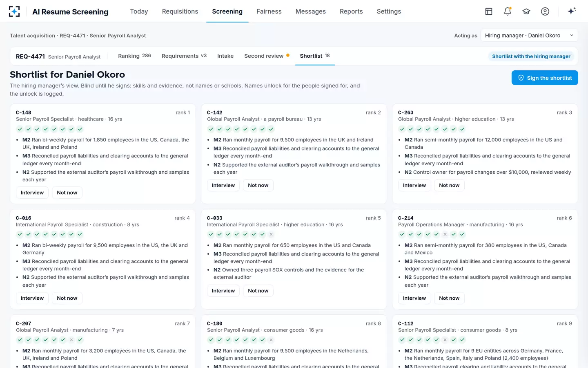
Task: Click Interview for candidate C-016
Action: click(32, 298)
